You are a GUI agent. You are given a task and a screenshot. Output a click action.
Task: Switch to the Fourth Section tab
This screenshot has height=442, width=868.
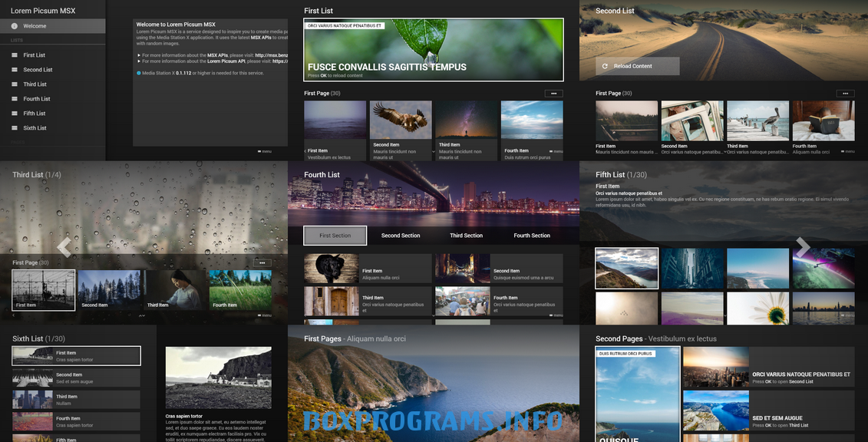point(532,236)
